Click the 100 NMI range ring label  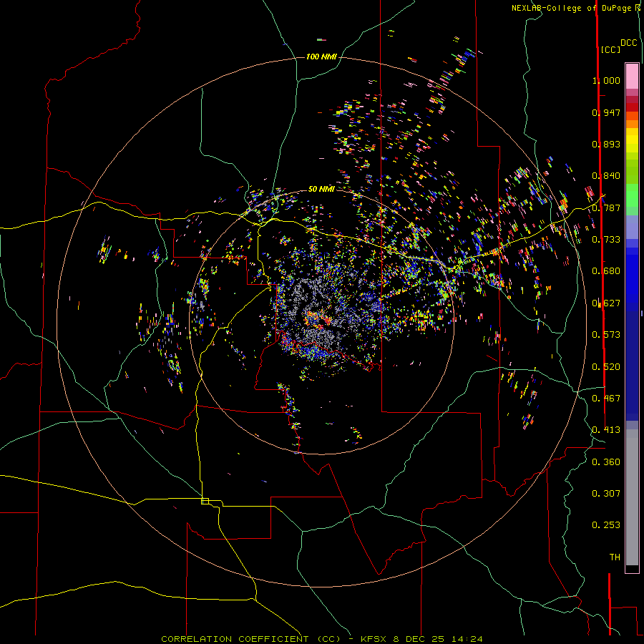pos(321,57)
